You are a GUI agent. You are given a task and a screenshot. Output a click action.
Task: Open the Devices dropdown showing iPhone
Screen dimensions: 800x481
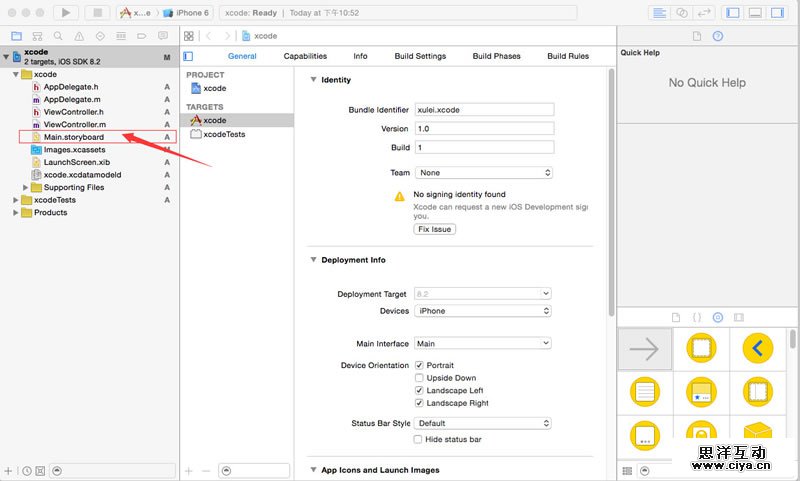click(483, 311)
